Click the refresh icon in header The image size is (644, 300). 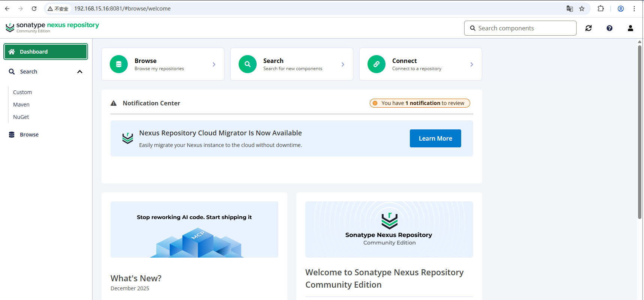[589, 28]
